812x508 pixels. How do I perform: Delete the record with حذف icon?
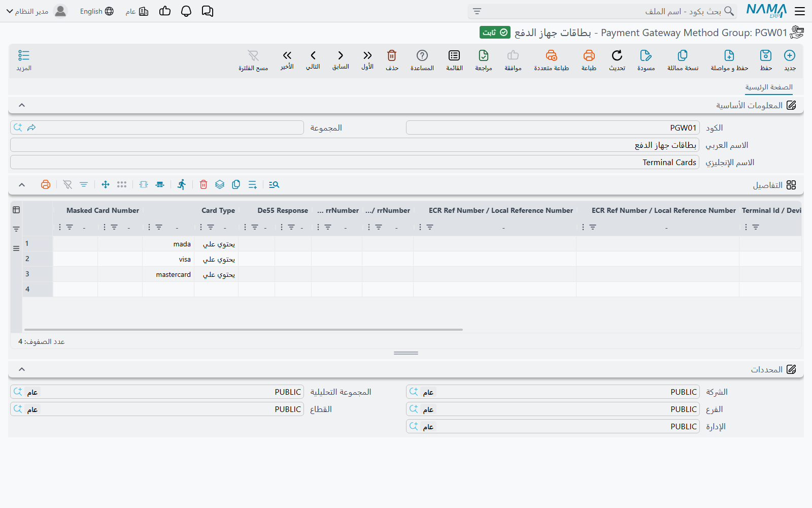392,60
